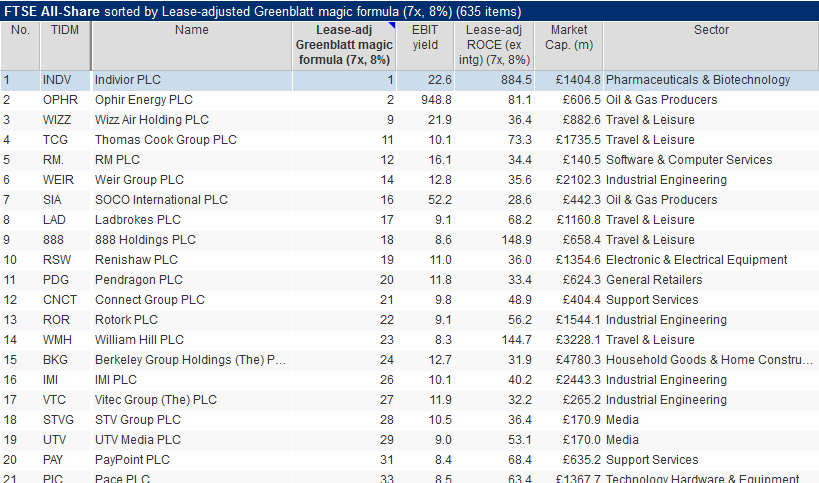Sort by the No. column header
Screen dimensions: 819x483
[x=20, y=45]
